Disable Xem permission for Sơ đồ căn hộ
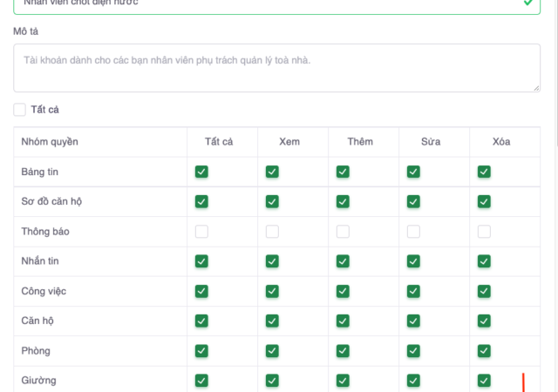558x392 pixels. pos(272,202)
